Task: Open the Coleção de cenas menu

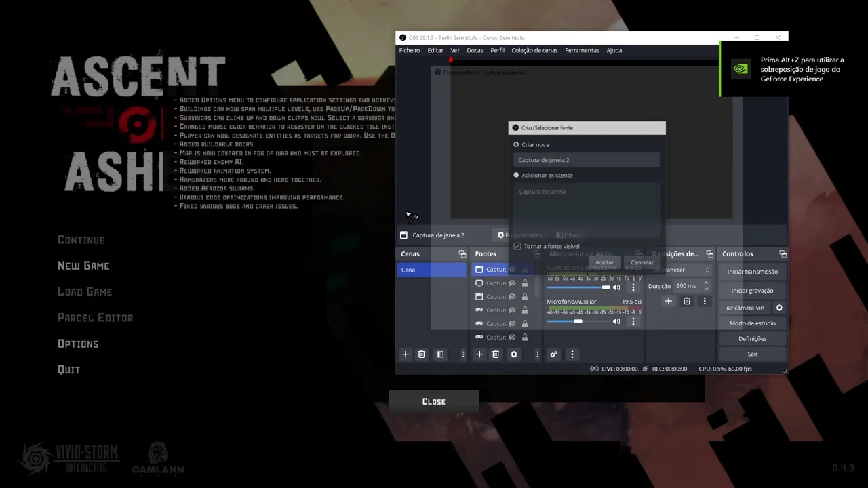Action: click(534, 50)
